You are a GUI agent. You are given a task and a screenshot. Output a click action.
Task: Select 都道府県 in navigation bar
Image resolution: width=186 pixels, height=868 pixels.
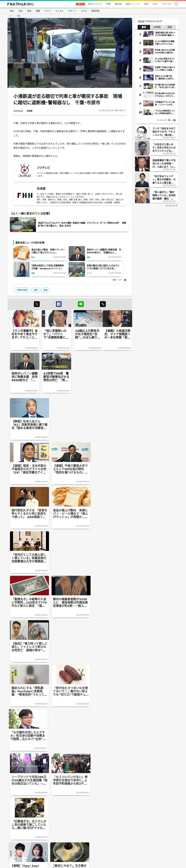tap(95, 11)
